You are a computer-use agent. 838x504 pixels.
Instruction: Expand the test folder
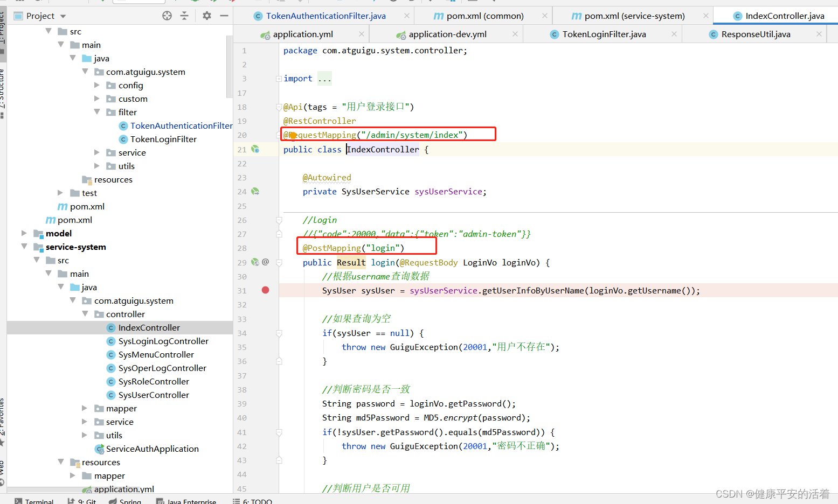click(x=60, y=193)
